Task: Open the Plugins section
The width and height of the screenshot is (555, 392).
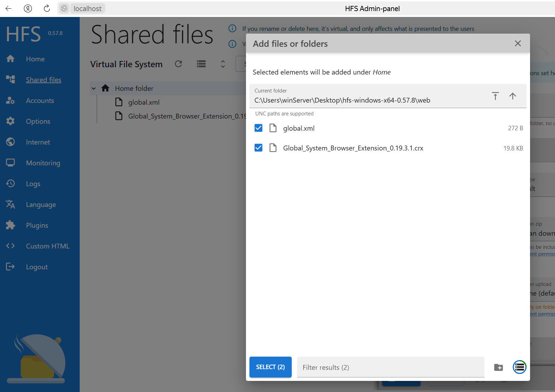Action: pyautogui.click(x=37, y=225)
